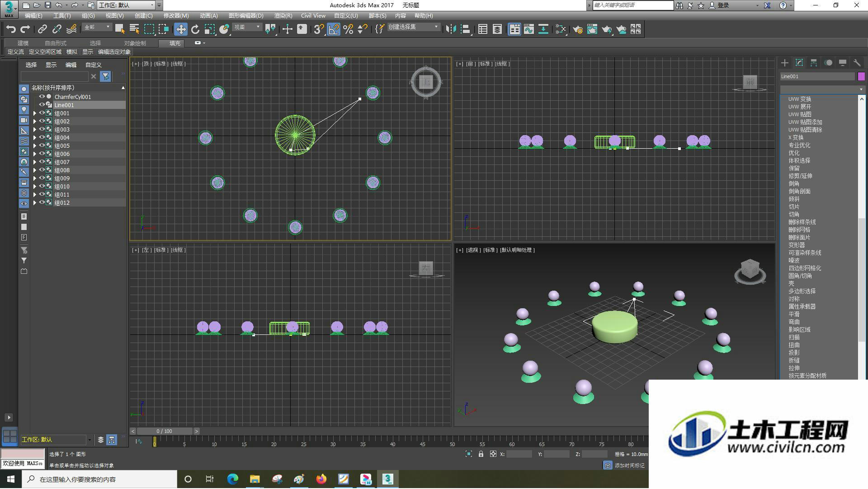868x489 pixels.
Task: Open the 工作区: 默认 workspace dropdown in title bar
Action: (x=126, y=5)
